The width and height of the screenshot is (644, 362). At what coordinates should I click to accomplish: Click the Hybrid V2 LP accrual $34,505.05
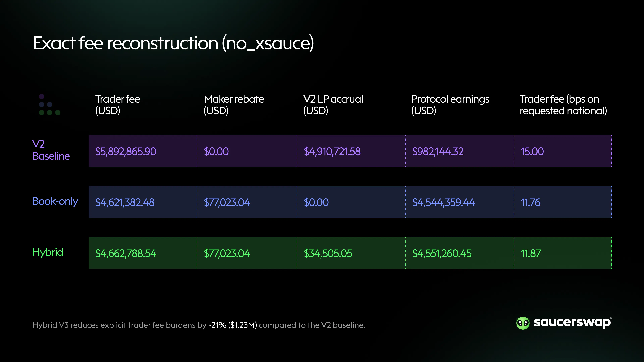[x=328, y=253]
